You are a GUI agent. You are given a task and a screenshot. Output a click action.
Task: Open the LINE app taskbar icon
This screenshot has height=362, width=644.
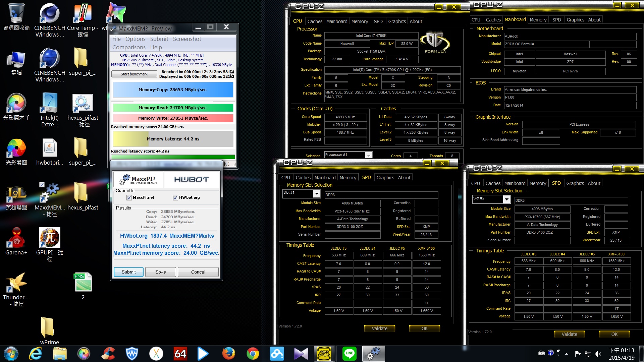point(349,354)
